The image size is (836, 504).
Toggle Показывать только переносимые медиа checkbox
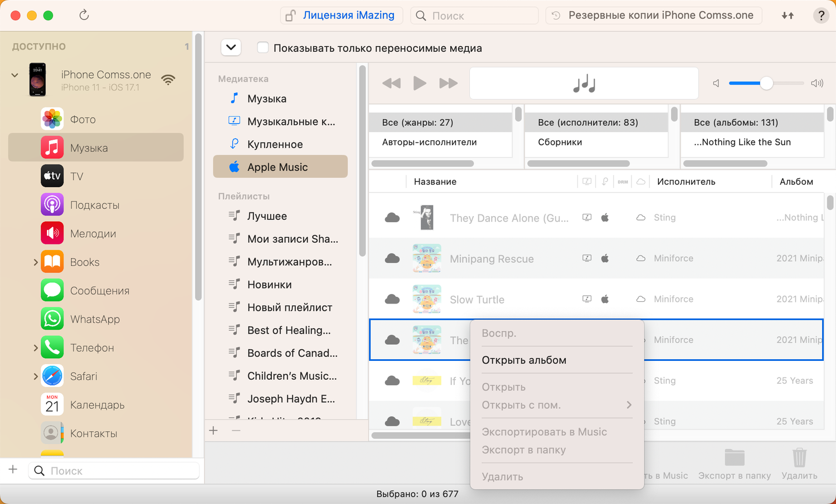263,48
